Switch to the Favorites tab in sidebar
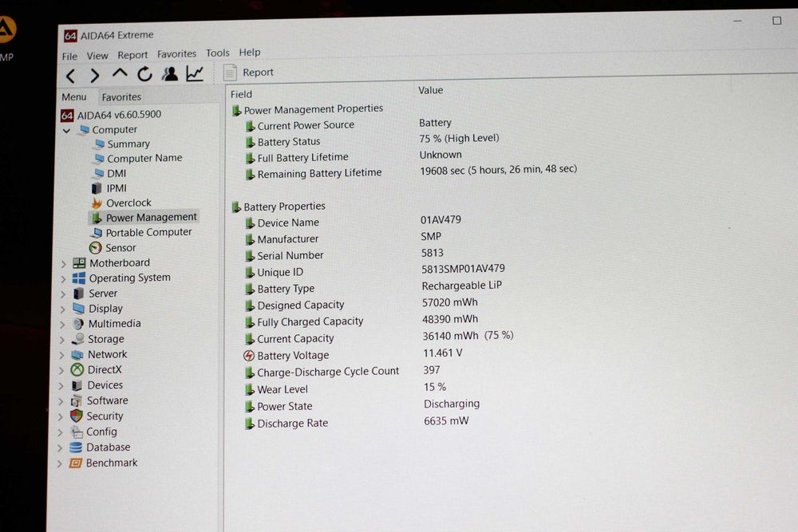The image size is (798, 532). pyautogui.click(x=121, y=97)
